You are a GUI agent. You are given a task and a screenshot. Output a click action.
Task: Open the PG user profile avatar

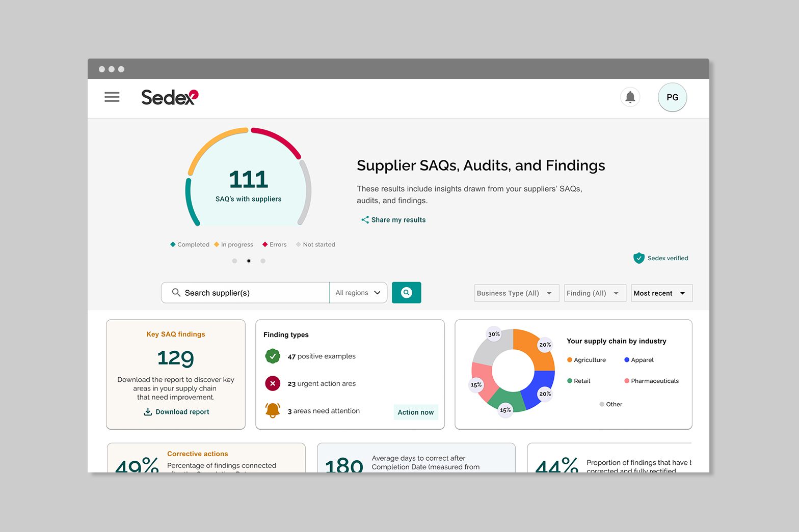pyautogui.click(x=672, y=97)
